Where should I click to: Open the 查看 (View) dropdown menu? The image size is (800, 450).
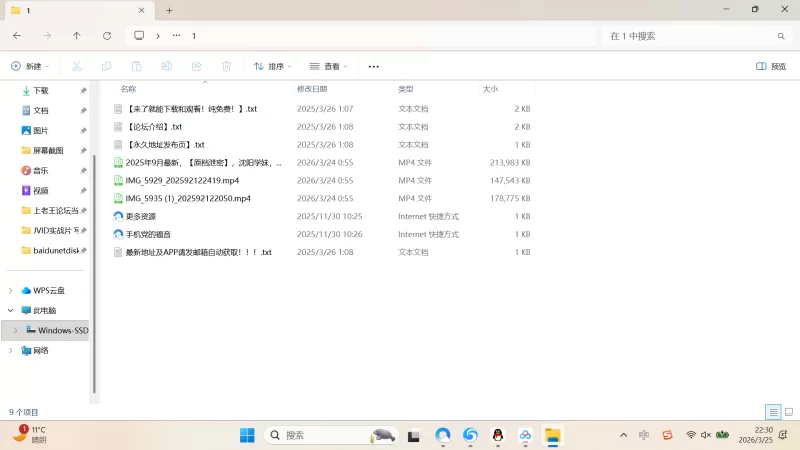329,66
